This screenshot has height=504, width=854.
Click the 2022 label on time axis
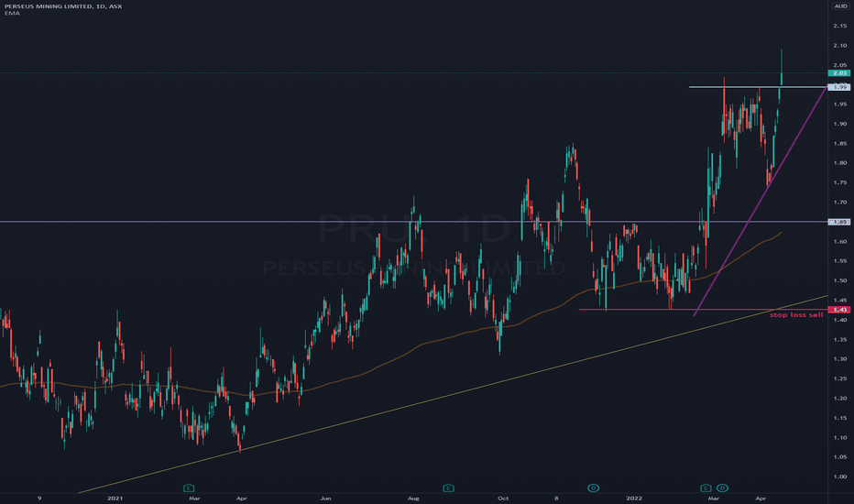pyautogui.click(x=634, y=498)
